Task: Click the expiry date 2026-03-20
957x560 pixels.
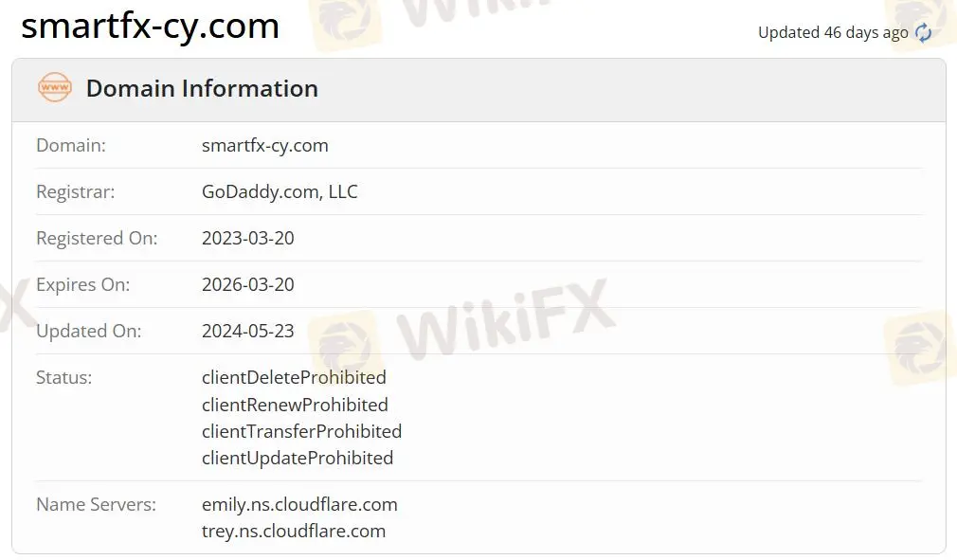Action: tap(248, 284)
